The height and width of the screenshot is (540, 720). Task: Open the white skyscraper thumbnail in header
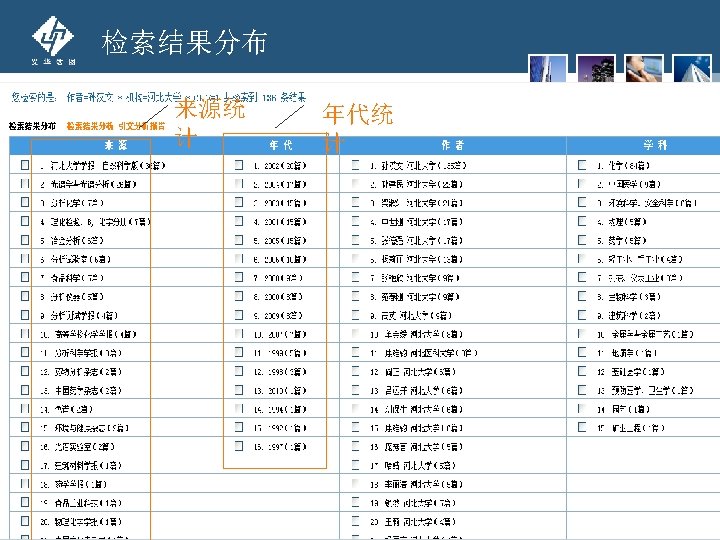point(692,68)
